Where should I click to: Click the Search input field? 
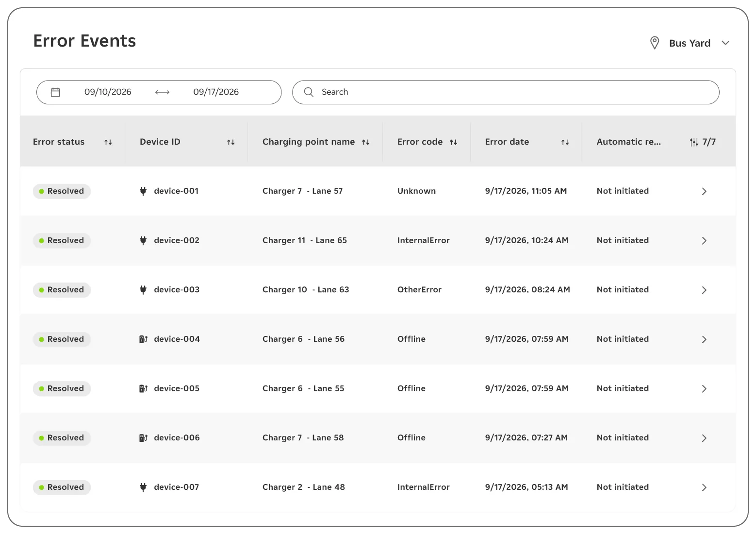(x=506, y=92)
